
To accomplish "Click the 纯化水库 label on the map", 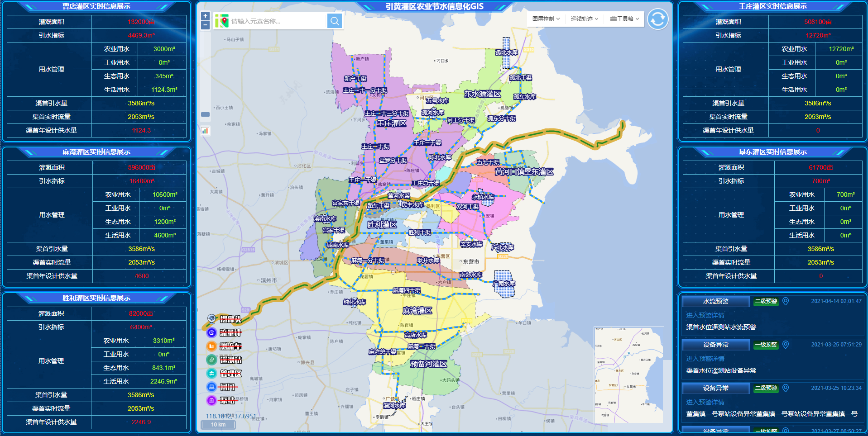I will click(355, 302).
